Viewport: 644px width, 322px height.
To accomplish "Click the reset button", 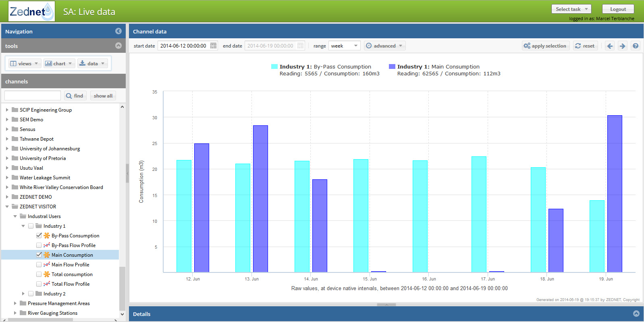I will [585, 46].
